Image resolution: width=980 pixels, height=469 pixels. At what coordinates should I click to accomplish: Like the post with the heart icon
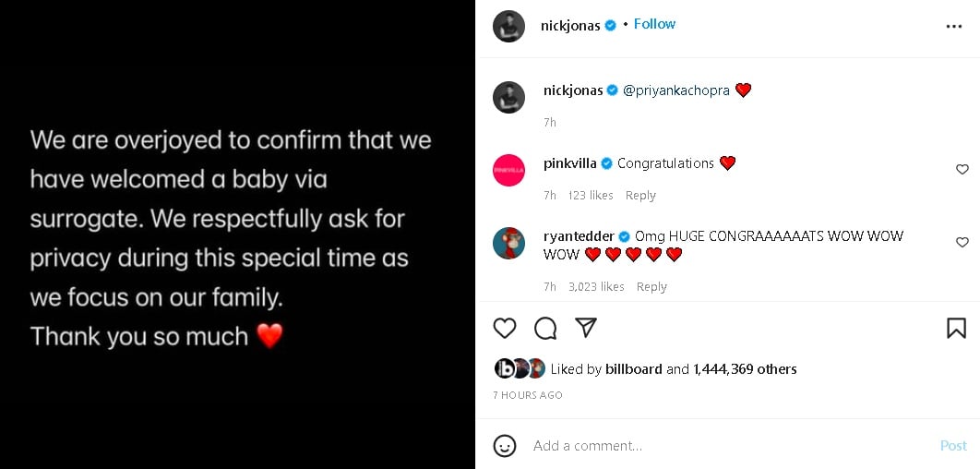click(505, 328)
